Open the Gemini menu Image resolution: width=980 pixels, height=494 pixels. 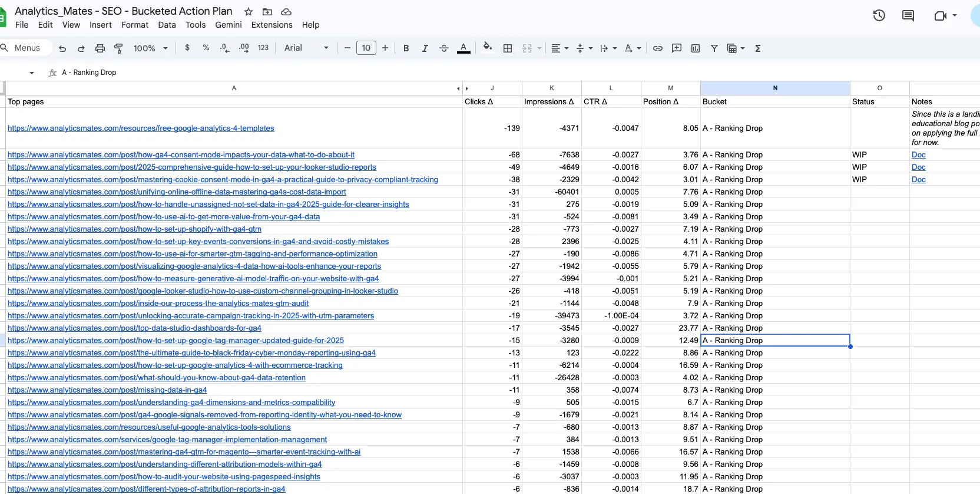pyautogui.click(x=229, y=25)
